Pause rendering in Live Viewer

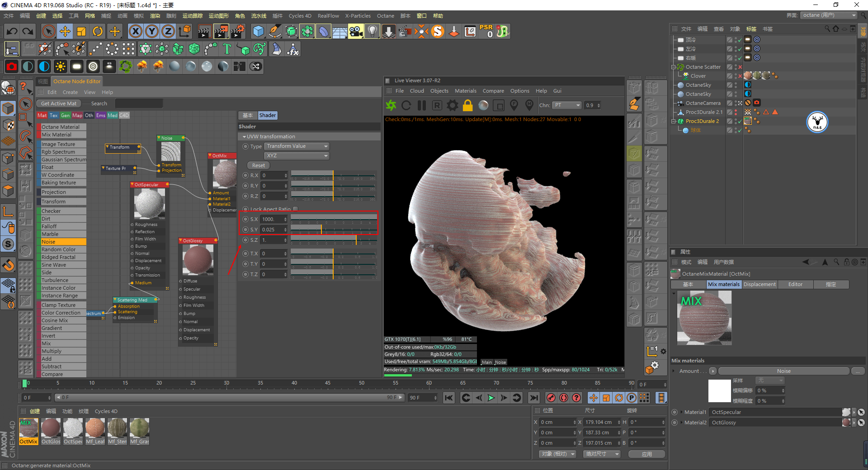click(421, 105)
